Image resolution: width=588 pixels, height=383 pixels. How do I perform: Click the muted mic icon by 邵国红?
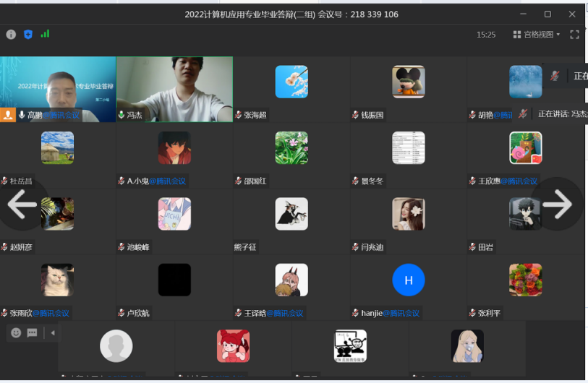coord(239,181)
